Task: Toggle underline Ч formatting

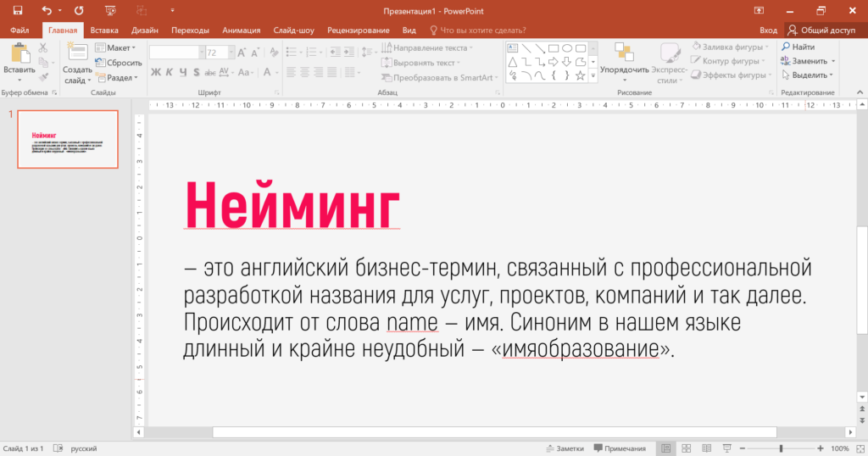Action: point(183,72)
